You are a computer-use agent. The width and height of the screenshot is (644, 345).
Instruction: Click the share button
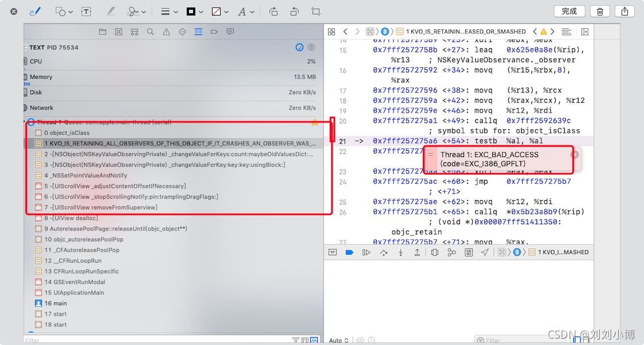coord(624,11)
